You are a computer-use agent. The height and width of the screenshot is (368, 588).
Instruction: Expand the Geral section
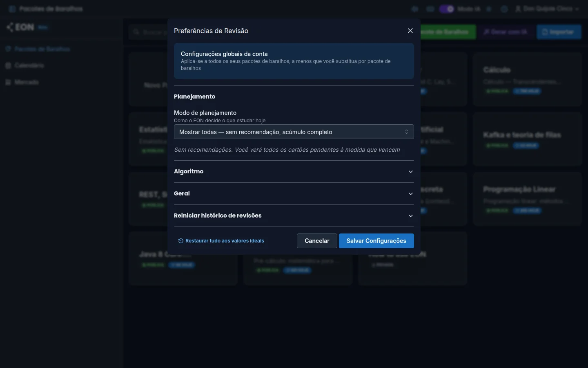click(294, 193)
